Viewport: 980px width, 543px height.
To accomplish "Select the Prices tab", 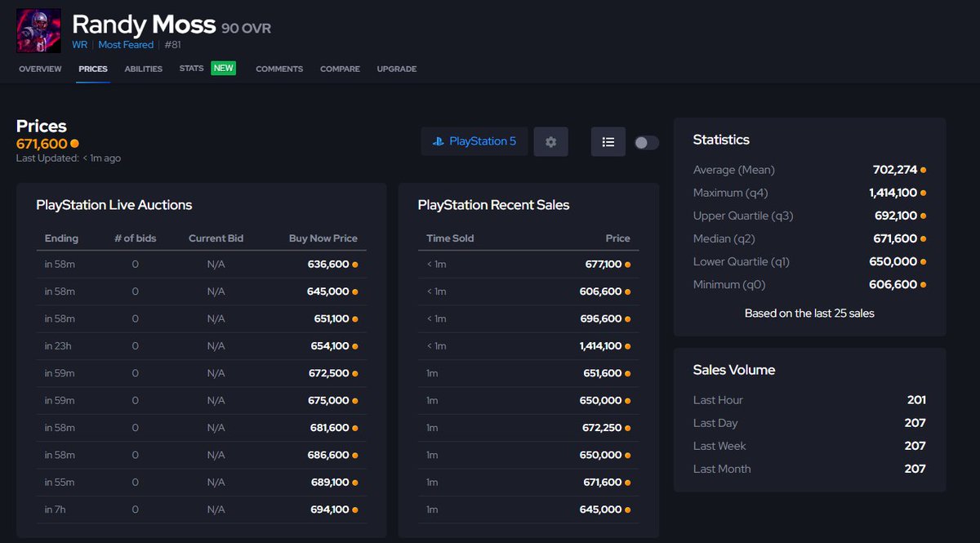I will tap(93, 69).
